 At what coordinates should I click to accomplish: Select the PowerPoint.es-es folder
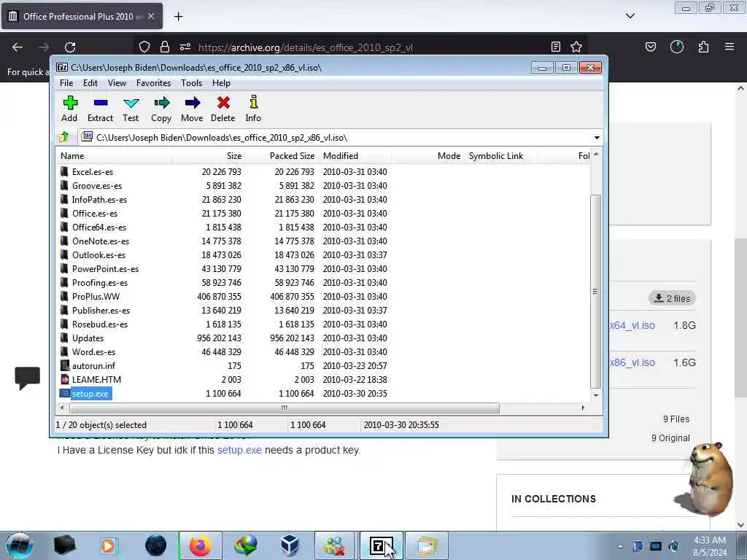pos(105,268)
